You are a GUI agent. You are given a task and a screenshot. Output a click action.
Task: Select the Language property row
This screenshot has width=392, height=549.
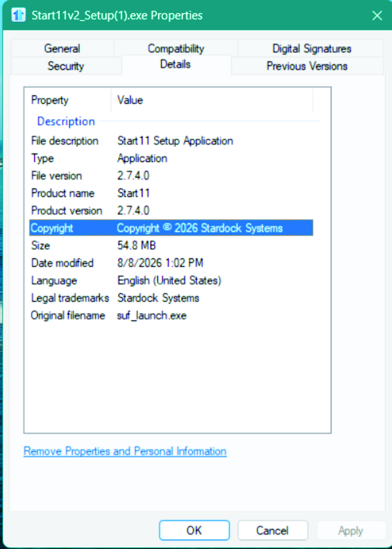[x=171, y=281]
